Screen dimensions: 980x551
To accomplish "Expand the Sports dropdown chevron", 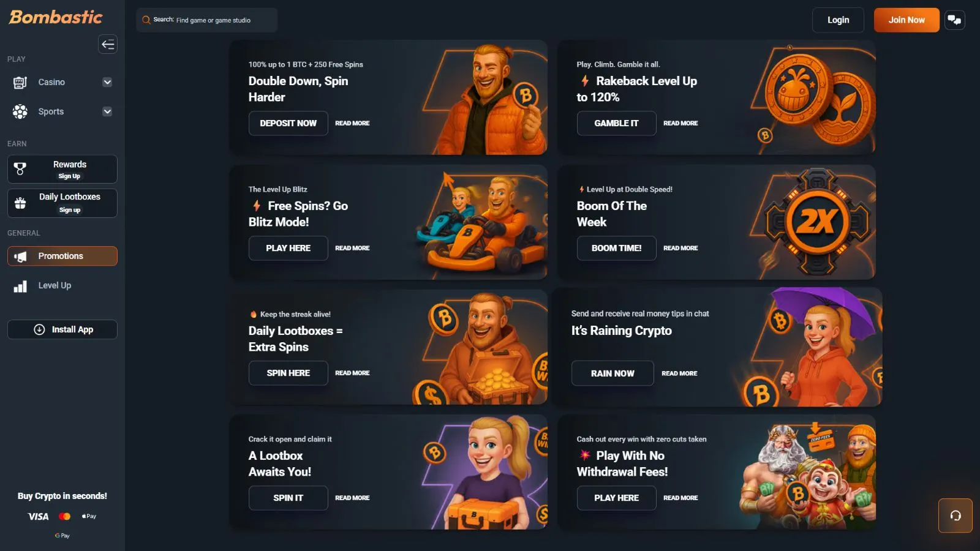I will [107, 111].
